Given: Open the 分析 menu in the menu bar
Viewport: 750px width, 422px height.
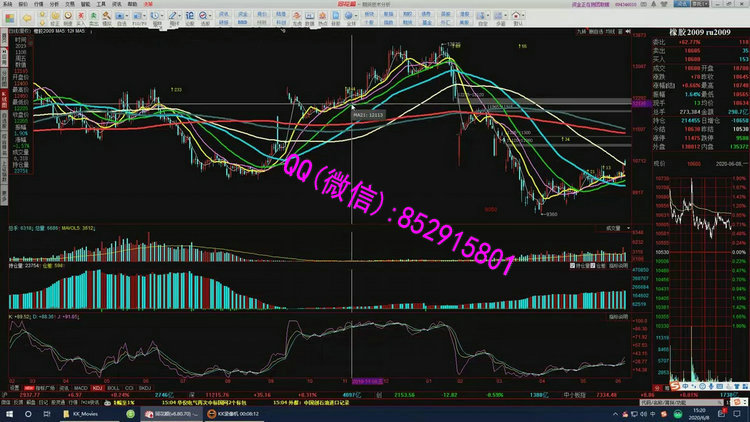Looking at the screenshot, I should coord(54,4).
